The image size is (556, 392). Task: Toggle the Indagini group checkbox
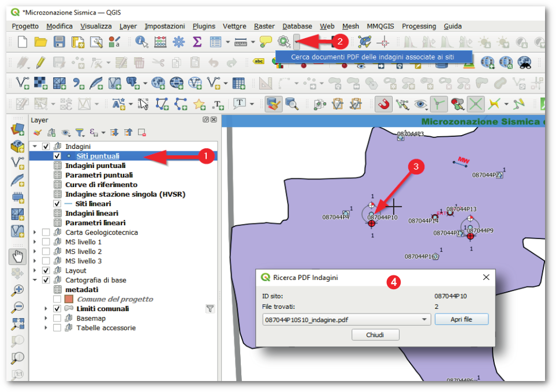[46, 147]
